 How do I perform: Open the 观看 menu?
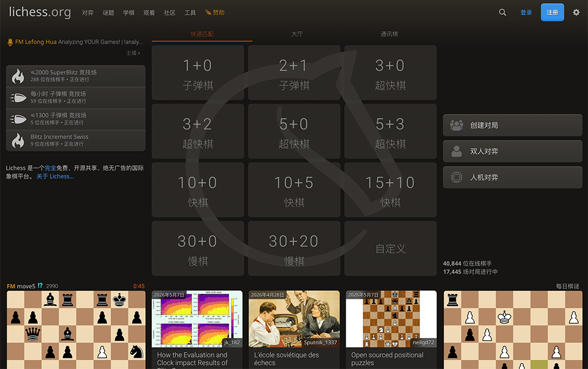click(149, 13)
